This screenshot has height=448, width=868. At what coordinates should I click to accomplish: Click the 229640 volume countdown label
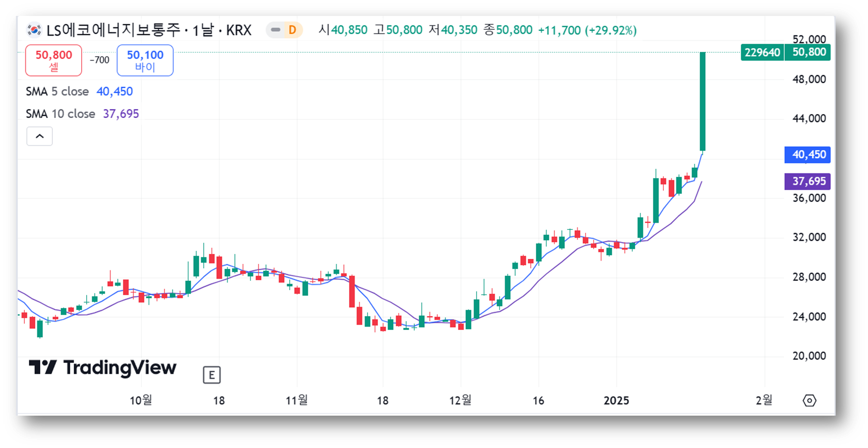762,52
